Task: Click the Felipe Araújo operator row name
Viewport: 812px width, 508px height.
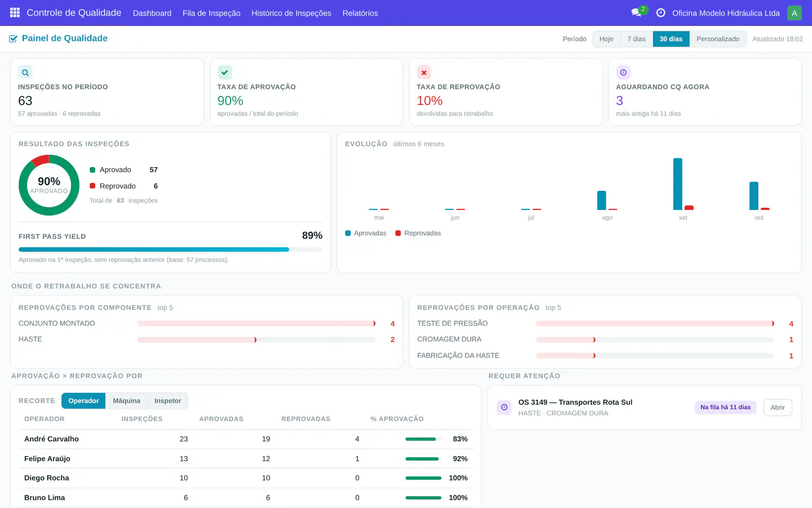Action: (x=47, y=459)
